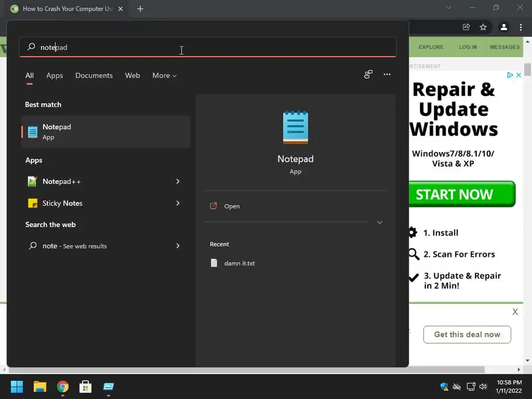Click the OneDrive cloud tray icon
Screen dimensions: 532x399
click(x=457, y=387)
